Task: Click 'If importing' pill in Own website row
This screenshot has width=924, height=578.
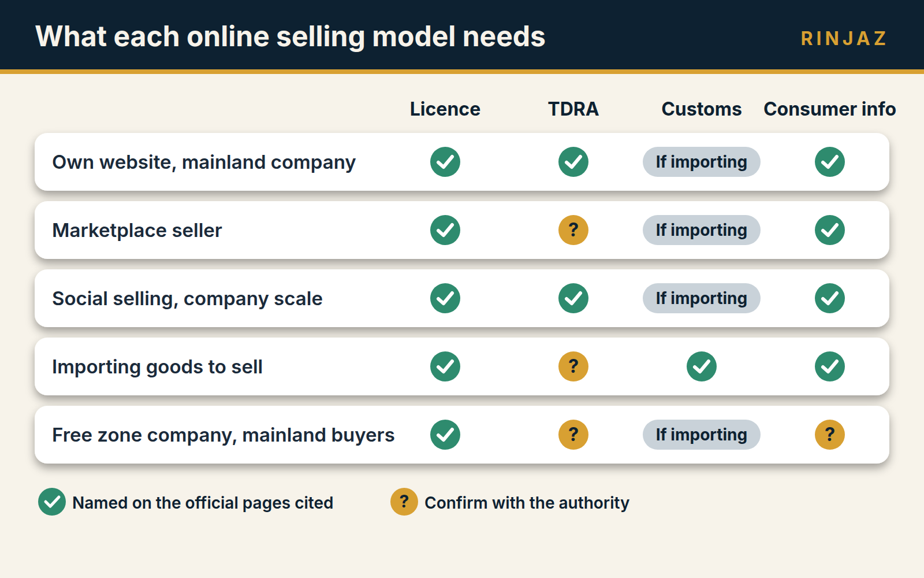Action: [x=702, y=162]
